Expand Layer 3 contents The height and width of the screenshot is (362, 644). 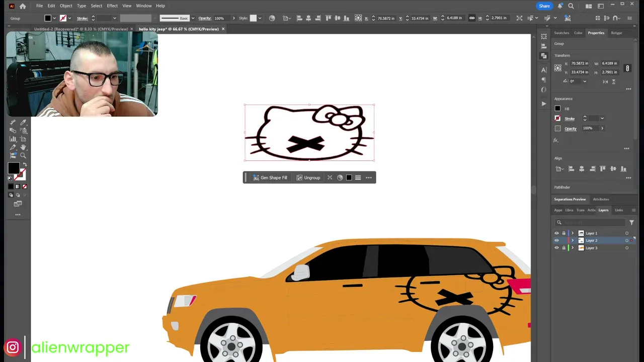click(573, 248)
